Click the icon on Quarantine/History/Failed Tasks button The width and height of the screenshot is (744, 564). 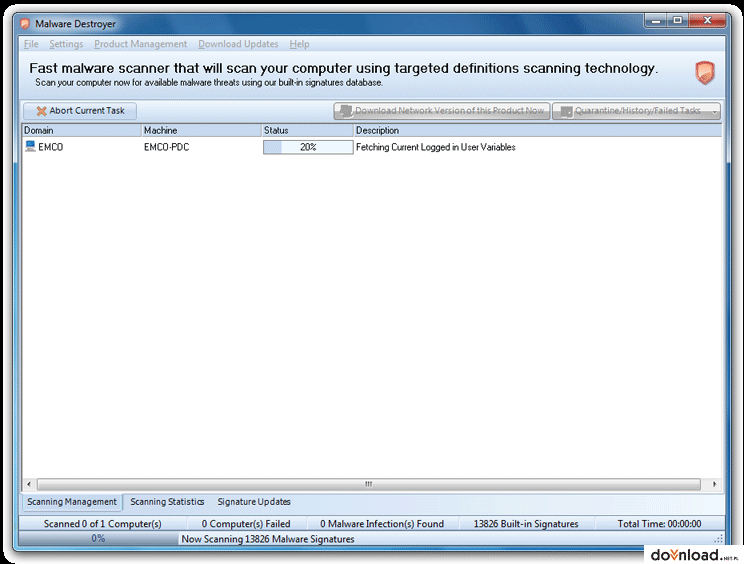566,111
